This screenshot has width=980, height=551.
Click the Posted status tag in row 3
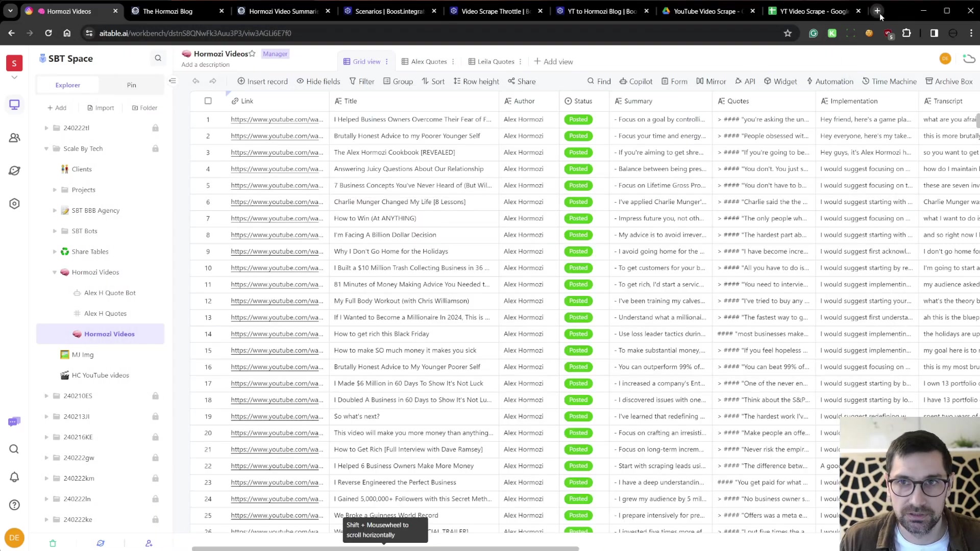(x=578, y=153)
